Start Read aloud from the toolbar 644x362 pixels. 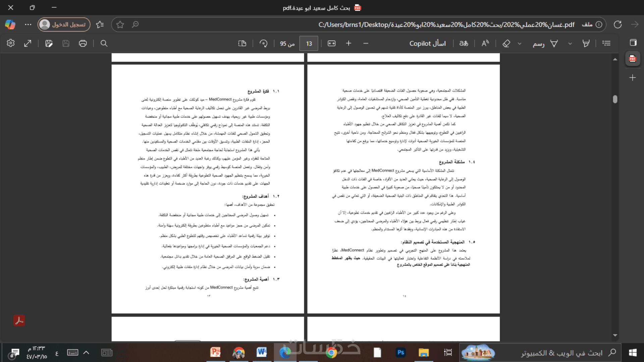[x=485, y=43]
